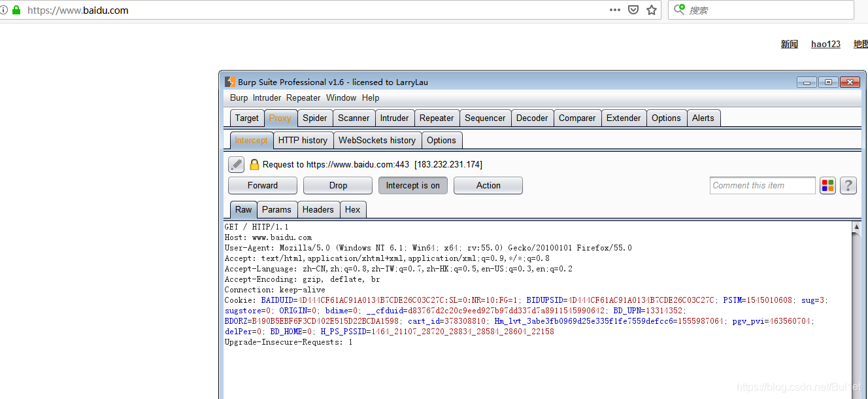This screenshot has height=399, width=868.
Task: Click the User-Agent header line
Action: [428, 248]
